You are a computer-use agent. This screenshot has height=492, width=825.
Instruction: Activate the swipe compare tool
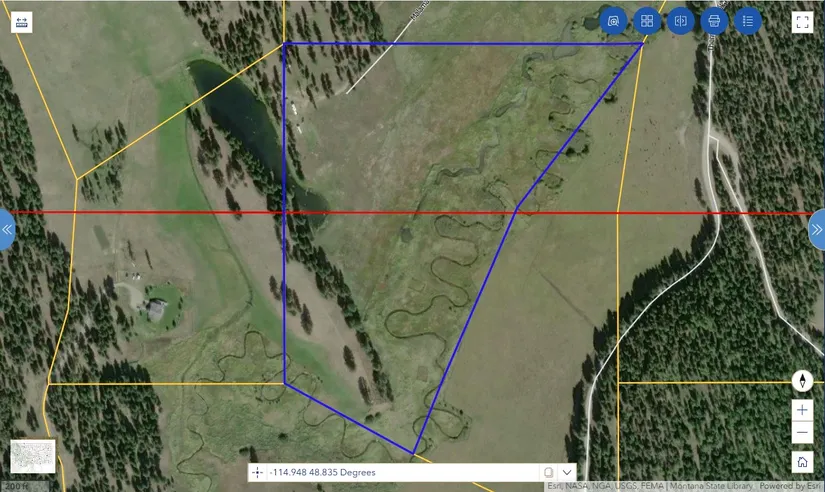pyautogui.click(x=680, y=21)
